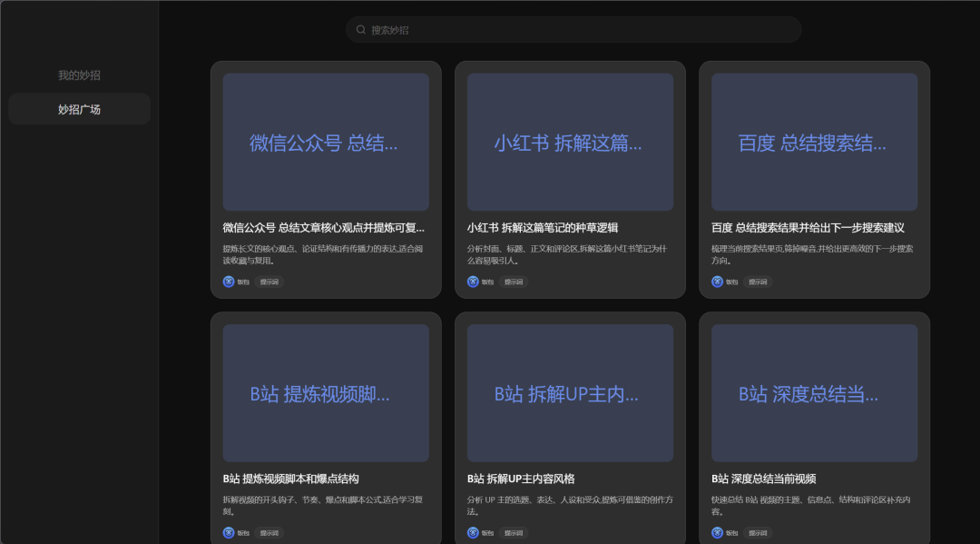Click the Doubao icon on the B站 拆解UP主 card
This screenshot has width=980, height=544.
coord(473,533)
